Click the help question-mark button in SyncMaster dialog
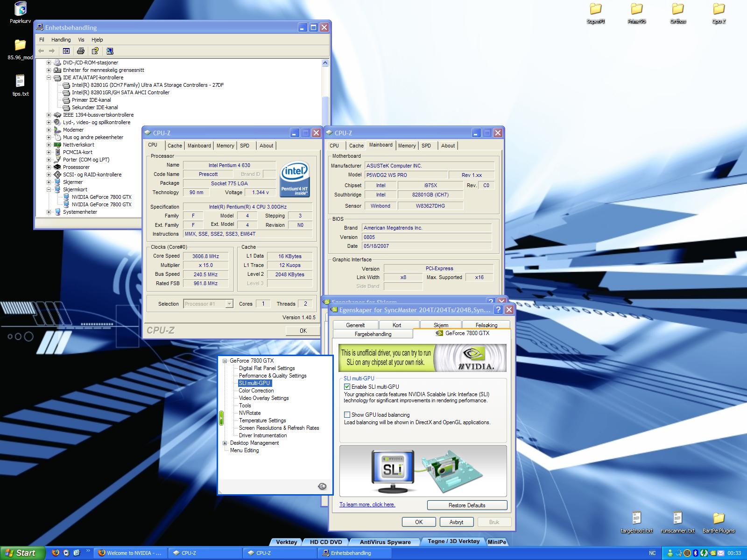Image resolution: width=747 pixels, height=560 pixels. (499, 309)
